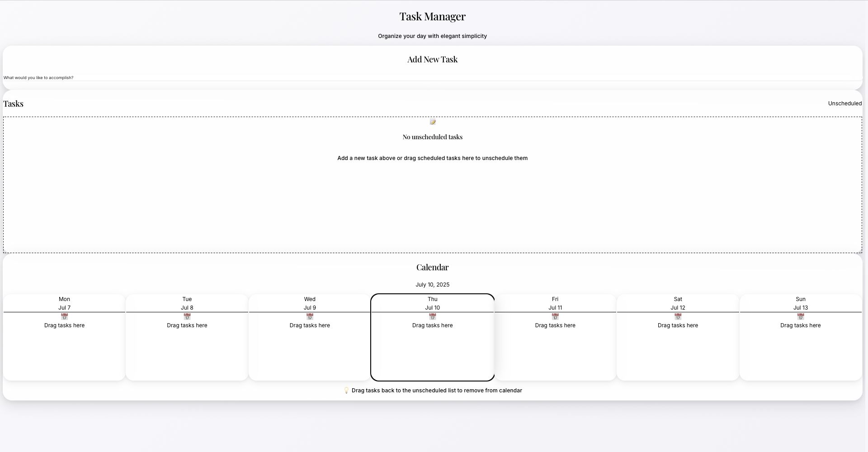Click the Drag tasks back tip text

437,391
